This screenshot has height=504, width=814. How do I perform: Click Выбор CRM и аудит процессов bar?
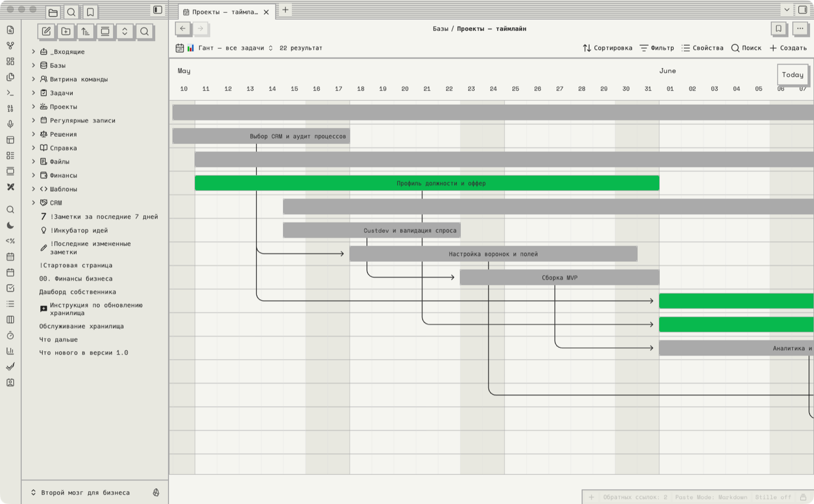261,136
